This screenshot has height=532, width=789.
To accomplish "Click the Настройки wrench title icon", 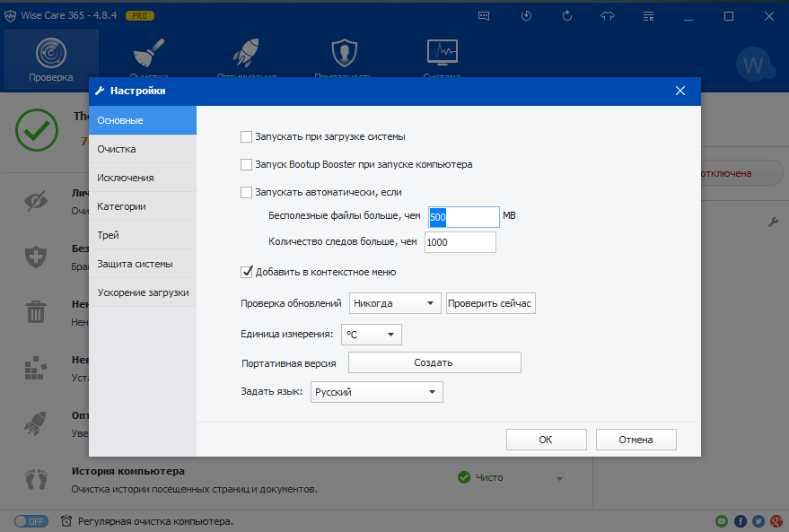I will [x=100, y=91].
